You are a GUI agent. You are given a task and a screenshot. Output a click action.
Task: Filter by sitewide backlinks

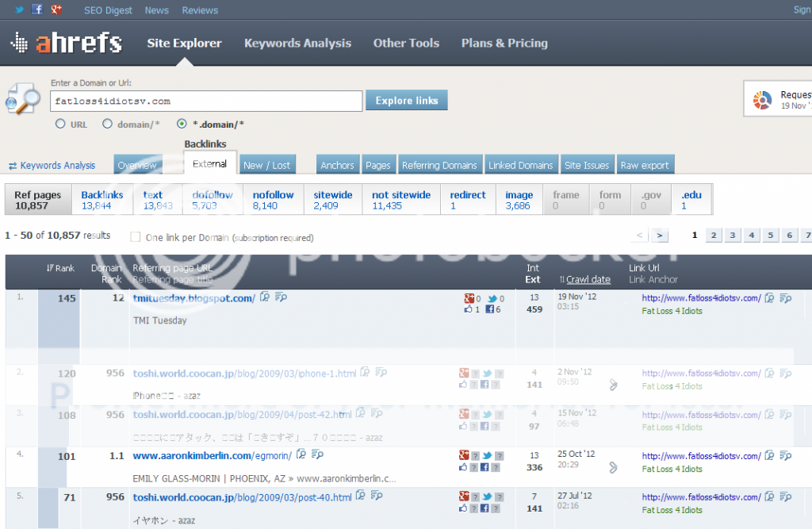tap(333, 200)
